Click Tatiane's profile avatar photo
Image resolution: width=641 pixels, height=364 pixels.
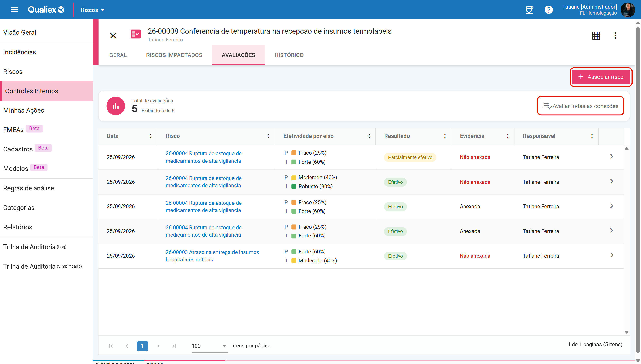click(x=627, y=10)
